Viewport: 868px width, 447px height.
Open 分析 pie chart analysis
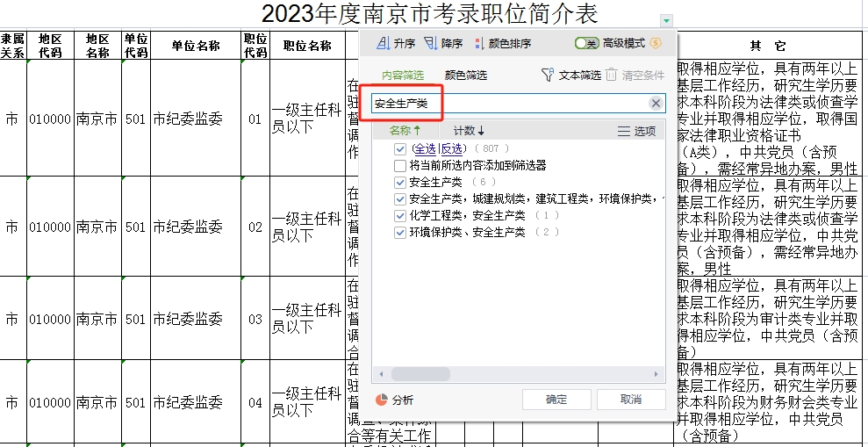(382, 400)
